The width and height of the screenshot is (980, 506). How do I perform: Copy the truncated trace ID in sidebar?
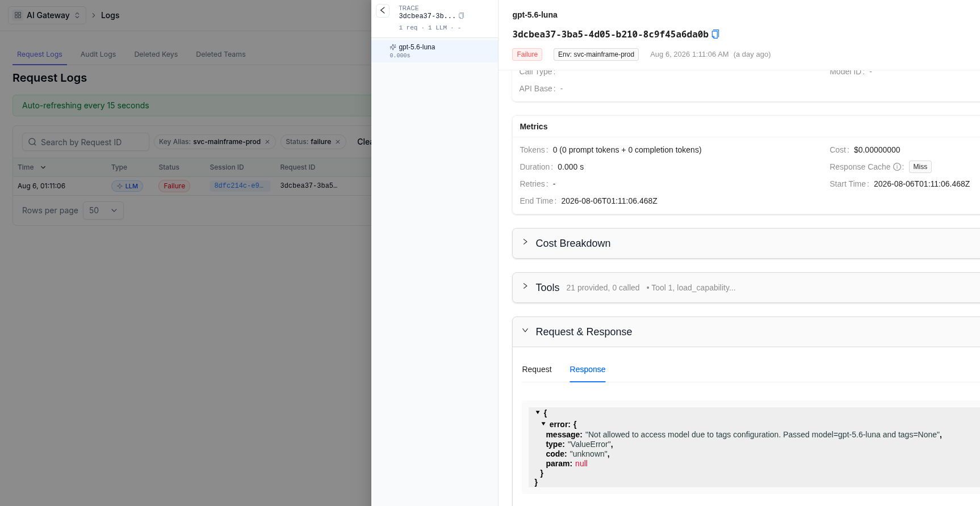(x=461, y=16)
